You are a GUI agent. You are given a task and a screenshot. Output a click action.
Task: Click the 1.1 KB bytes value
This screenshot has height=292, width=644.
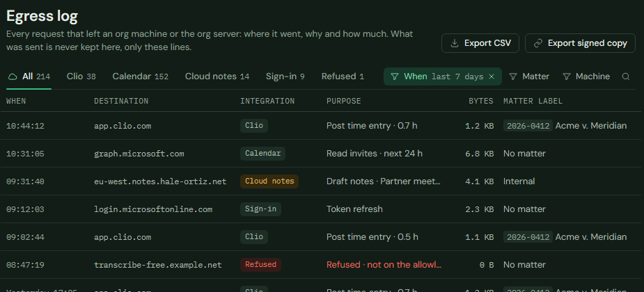point(479,238)
